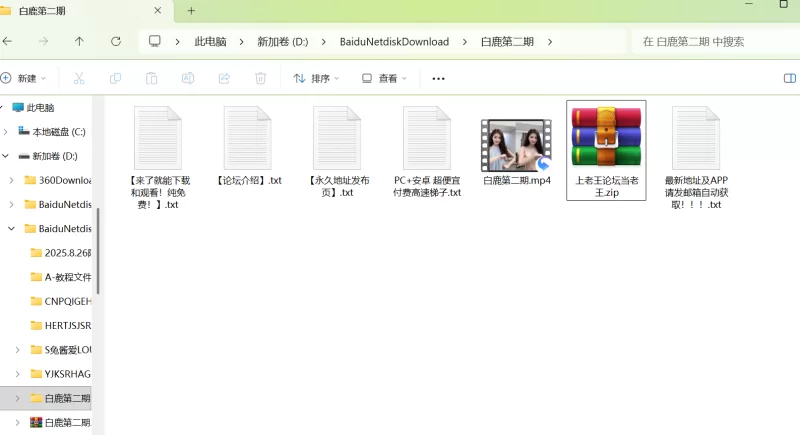Go up one folder level
This screenshot has height=435, width=800.
80,42
